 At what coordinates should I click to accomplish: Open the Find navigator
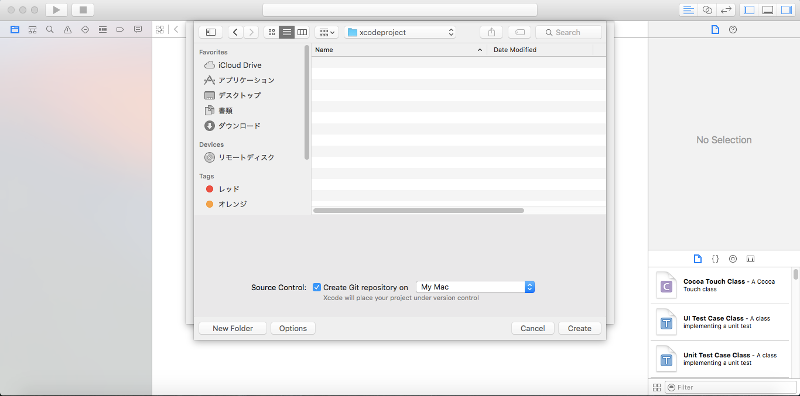tap(49, 30)
